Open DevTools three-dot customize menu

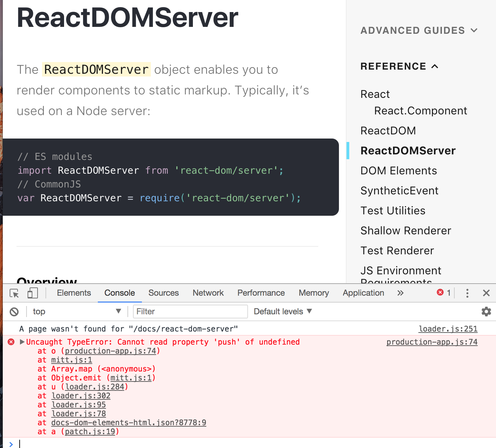(467, 293)
